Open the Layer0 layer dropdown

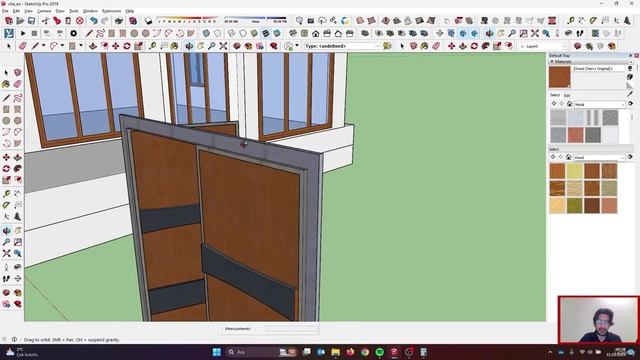pos(543,47)
